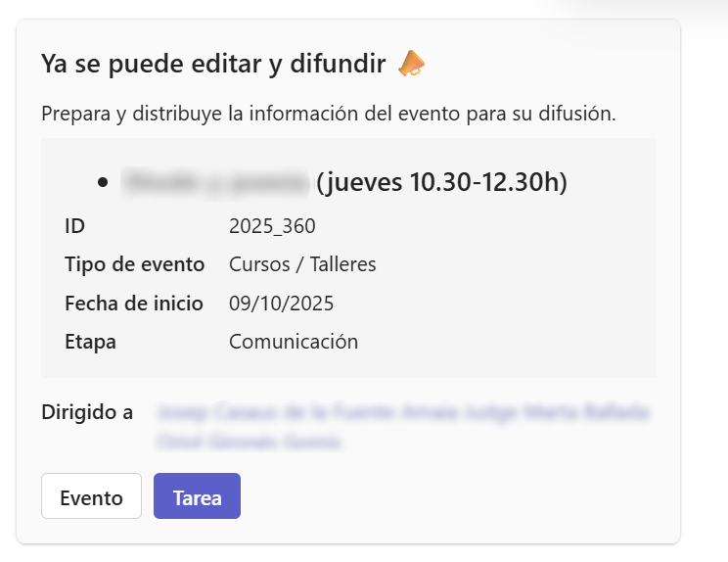The height and width of the screenshot is (562, 728).
Task: Click the megaphone emoji in the heading
Action: tap(412, 65)
